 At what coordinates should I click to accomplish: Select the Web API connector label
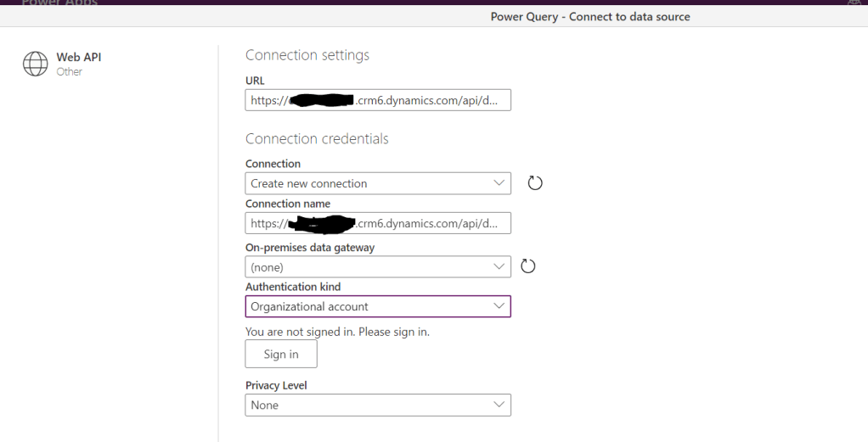[78, 58]
